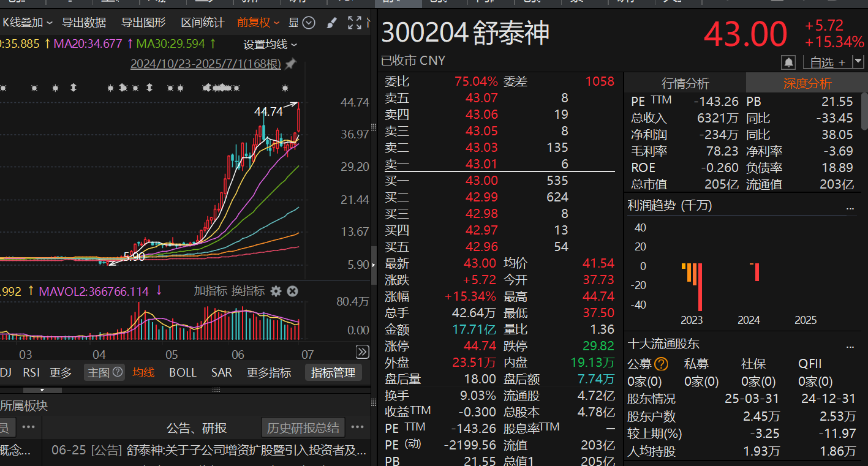Toggle the 均线 overlay on the main chart
Screen dimensions: 868x466
point(143,372)
